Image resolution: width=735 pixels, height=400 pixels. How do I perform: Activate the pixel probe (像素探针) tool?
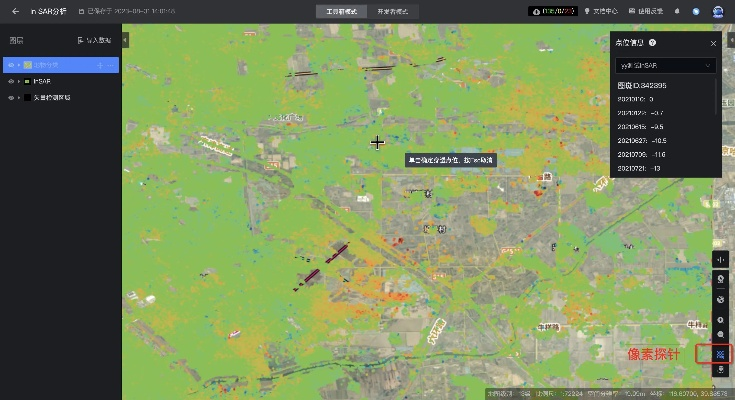click(721, 353)
